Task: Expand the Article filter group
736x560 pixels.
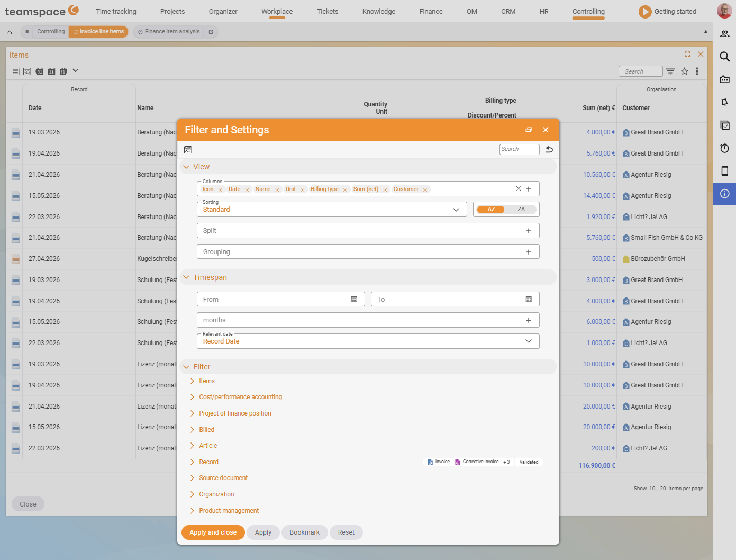Action: [192, 446]
